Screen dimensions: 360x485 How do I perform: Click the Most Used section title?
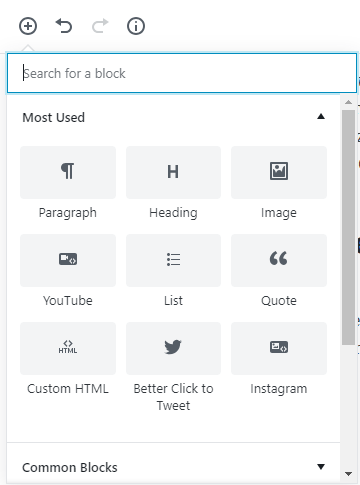[x=54, y=118]
